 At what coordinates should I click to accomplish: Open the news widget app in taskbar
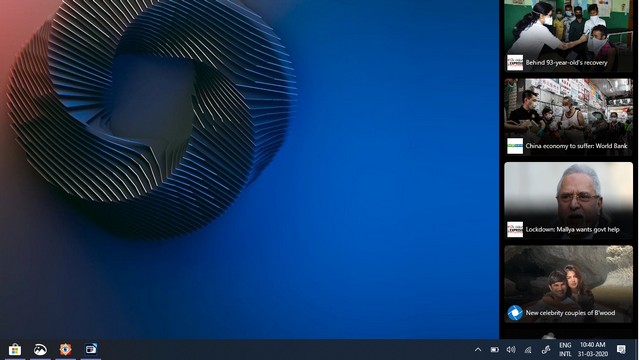point(91,349)
